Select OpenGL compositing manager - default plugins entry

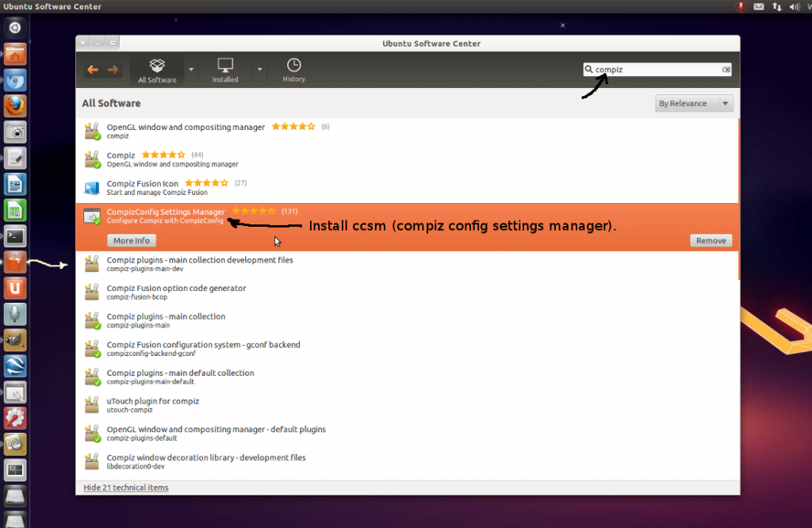coord(407,434)
